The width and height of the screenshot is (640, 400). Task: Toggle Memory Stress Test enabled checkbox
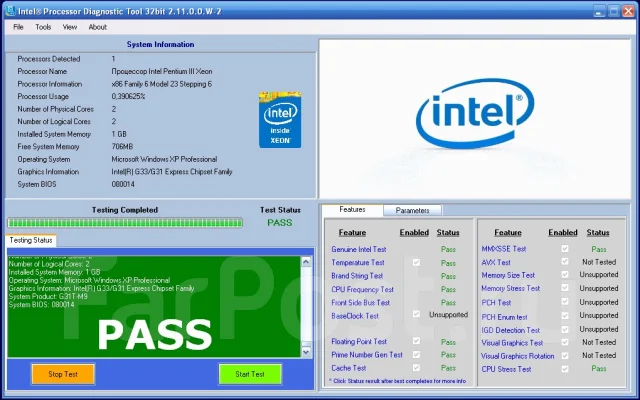click(x=565, y=288)
